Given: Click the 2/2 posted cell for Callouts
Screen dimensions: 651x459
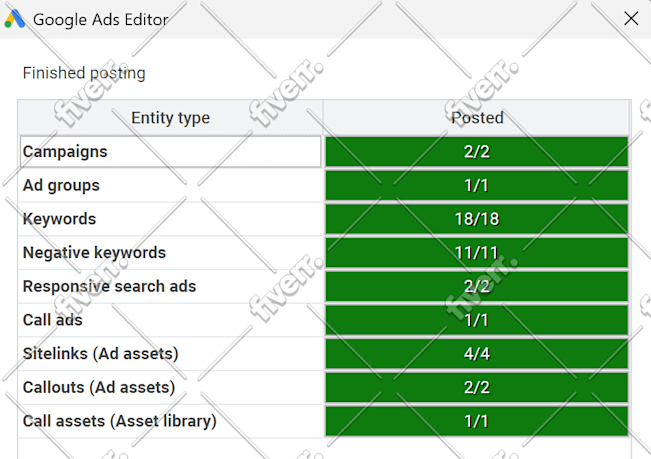Looking at the screenshot, I should pos(477,387).
